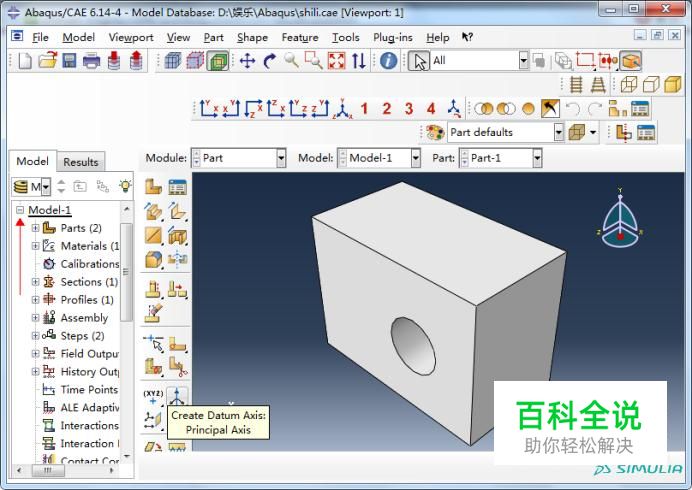The height and width of the screenshot is (490, 692).
Task: Open the File menu
Action: (x=40, y=38)
